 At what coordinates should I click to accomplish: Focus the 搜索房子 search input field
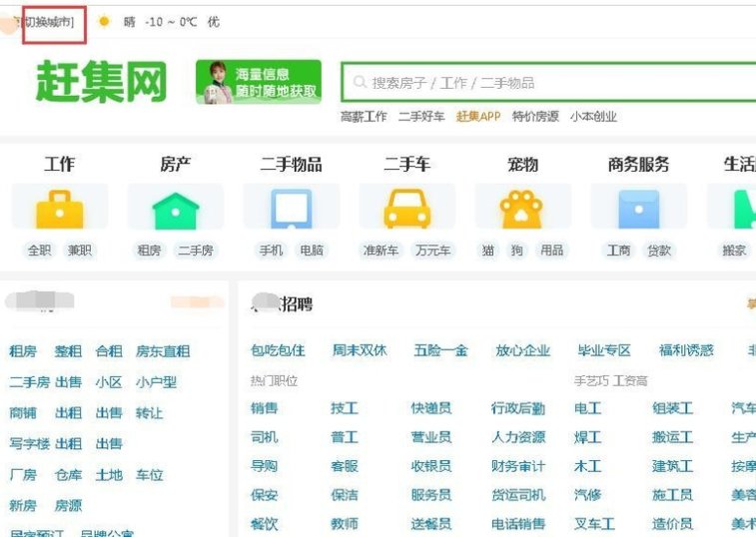[548, 82]
